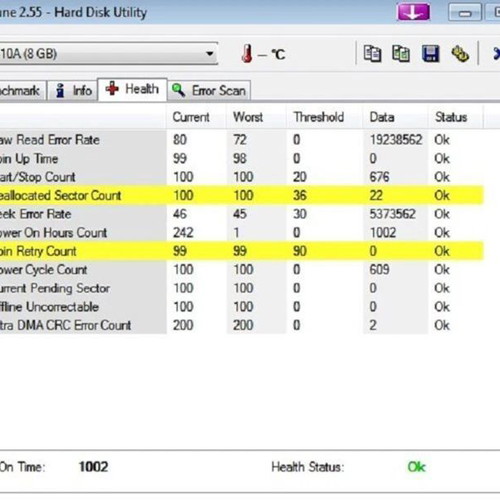This screenshot has height=500, width=500.
Task: Click the Status column header
Action: point(451,117)
